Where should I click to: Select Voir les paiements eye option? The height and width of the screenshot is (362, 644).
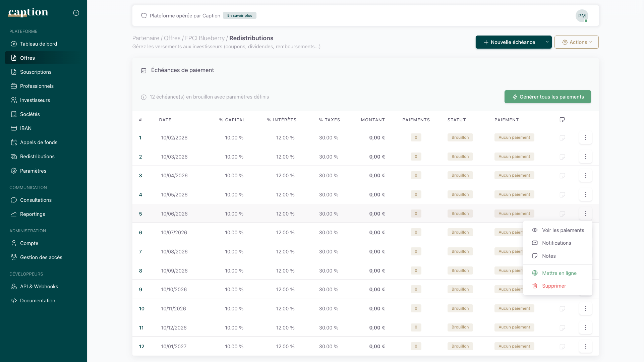(x=563, y=230)
